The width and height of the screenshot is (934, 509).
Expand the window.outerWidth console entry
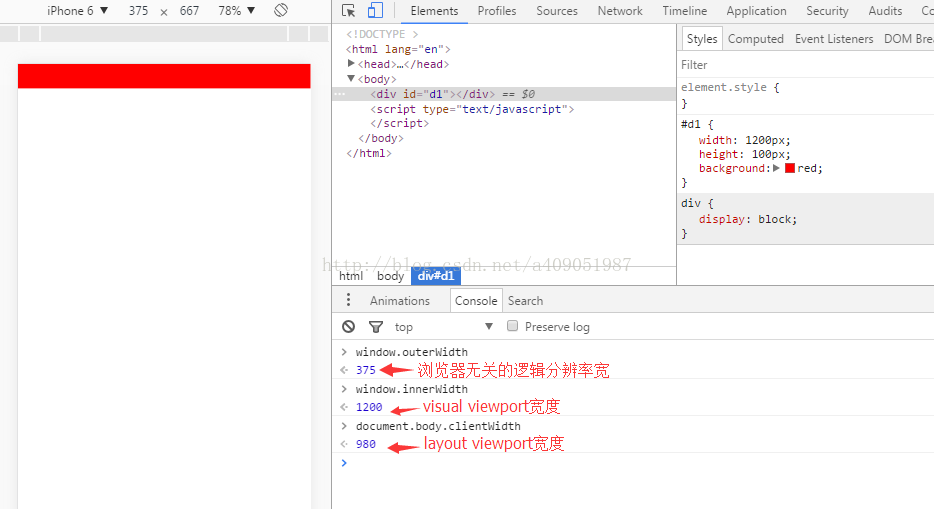(344, 352)
